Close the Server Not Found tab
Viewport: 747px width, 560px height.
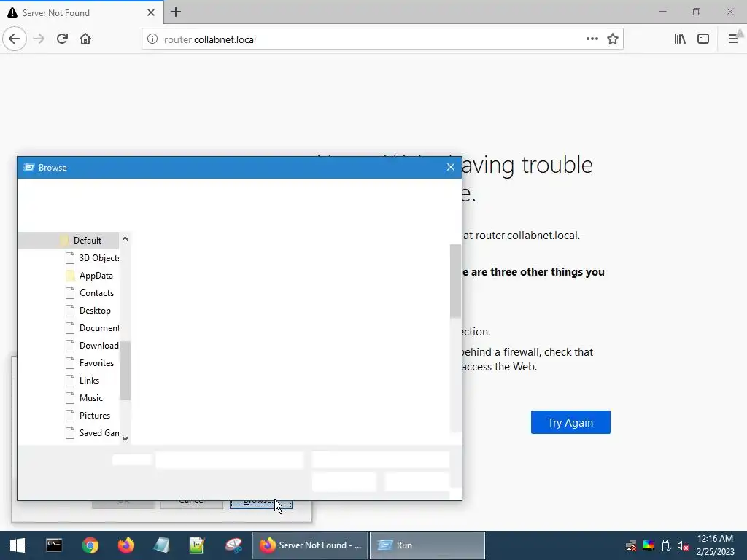click(151, 12)
